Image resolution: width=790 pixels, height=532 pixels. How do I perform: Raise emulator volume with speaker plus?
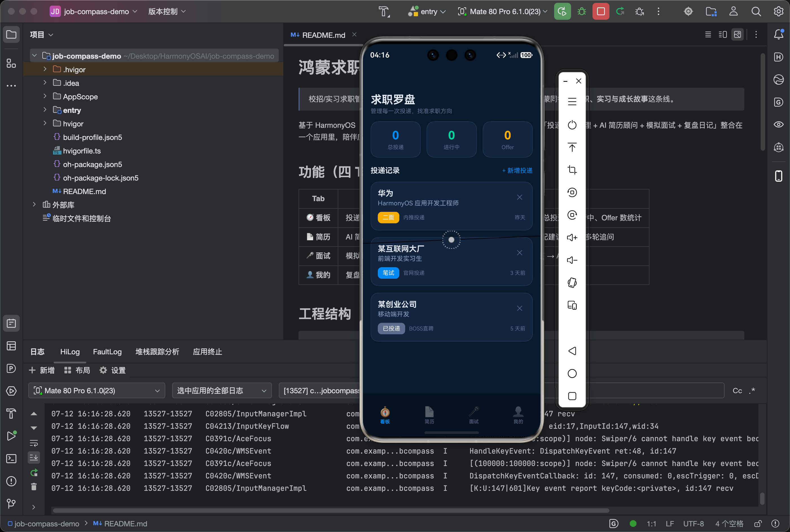pos(572,238)
